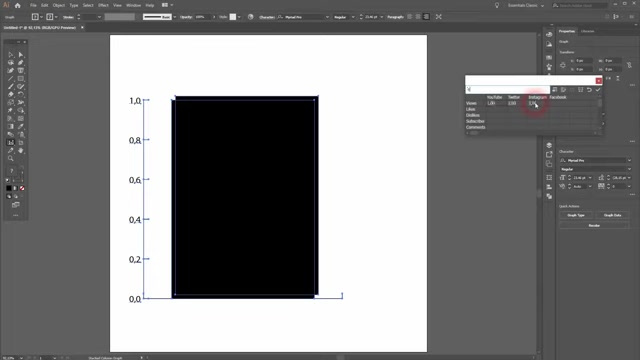Open the Object menu
The height and width of the screenshot is (360, 640).
pos(58,5)
